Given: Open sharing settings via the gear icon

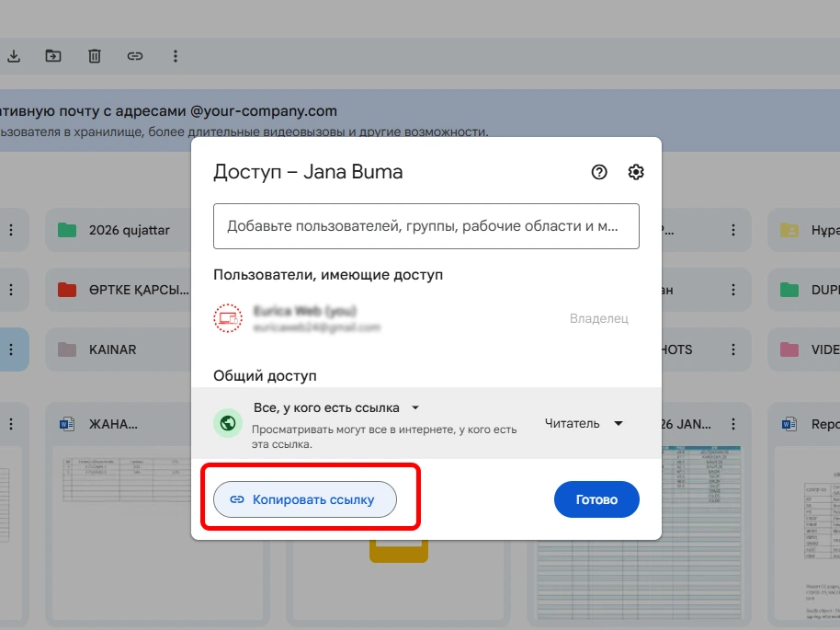Looking at the screenshot, I should 636,172.
